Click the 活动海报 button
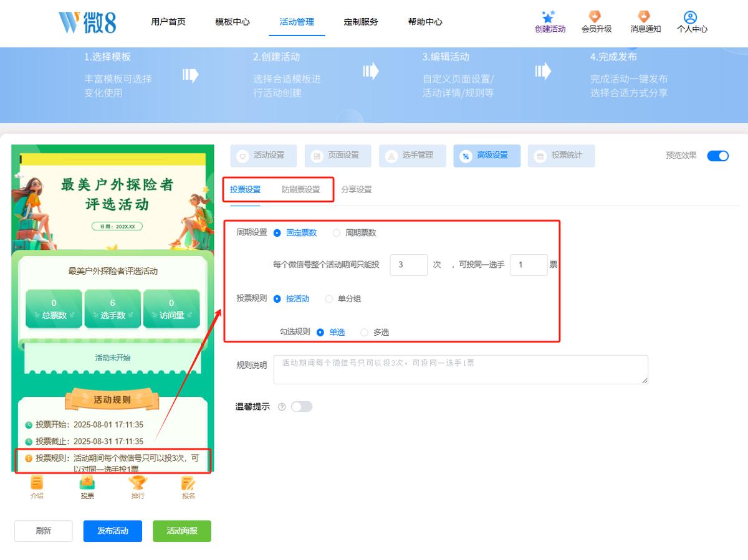Viewport: 748px width, 560px height. pos(182,531)
